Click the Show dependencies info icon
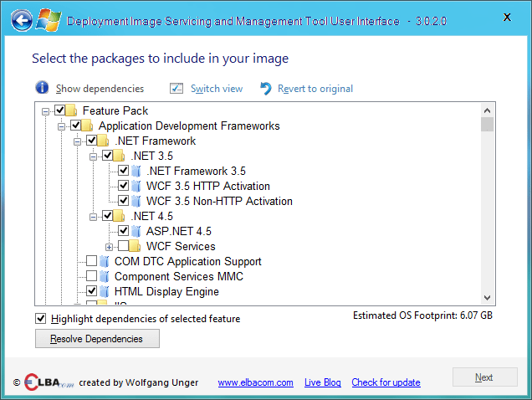Screen dimensions: 532x400 pos(43,88)
